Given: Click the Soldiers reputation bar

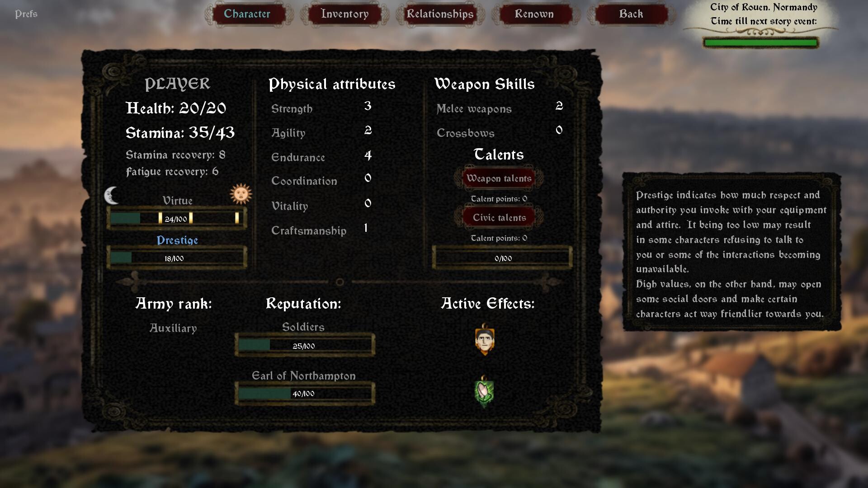Looking at the screenshot, I should [x=304, y=344].
